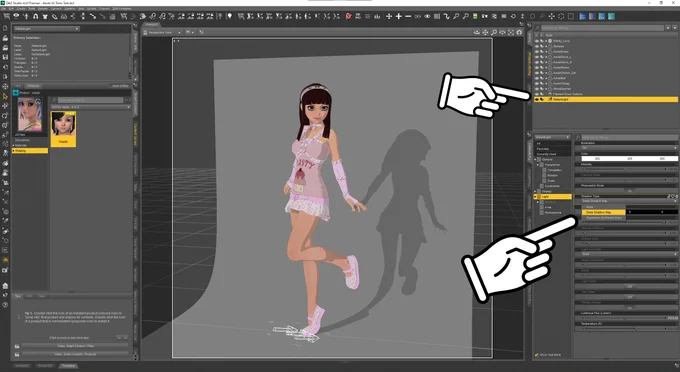This screenshot has height=372, width=680.
Task: Click the lightbulb icon in the top toolbar
Action: pos(229,16)
